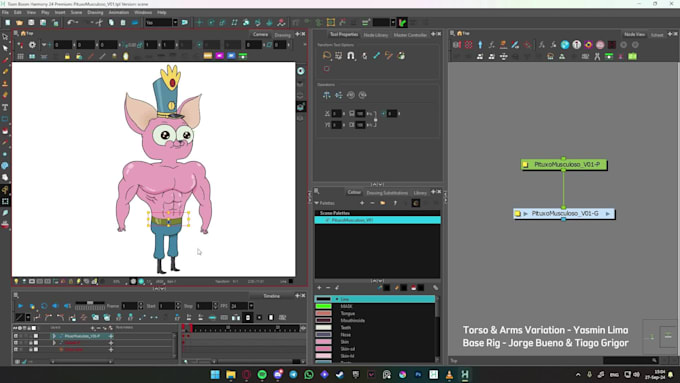Click the Stop frame input field

(203, 306)
